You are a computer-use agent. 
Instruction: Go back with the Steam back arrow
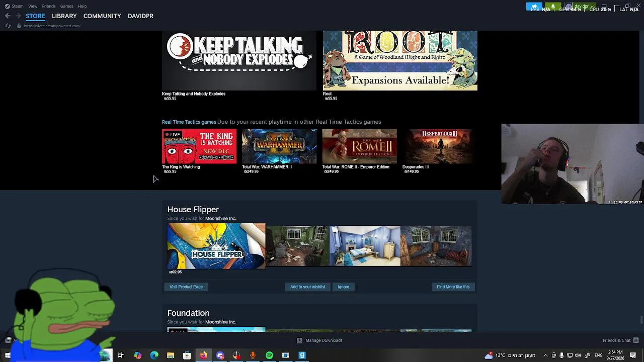click(x=8, y=16)
